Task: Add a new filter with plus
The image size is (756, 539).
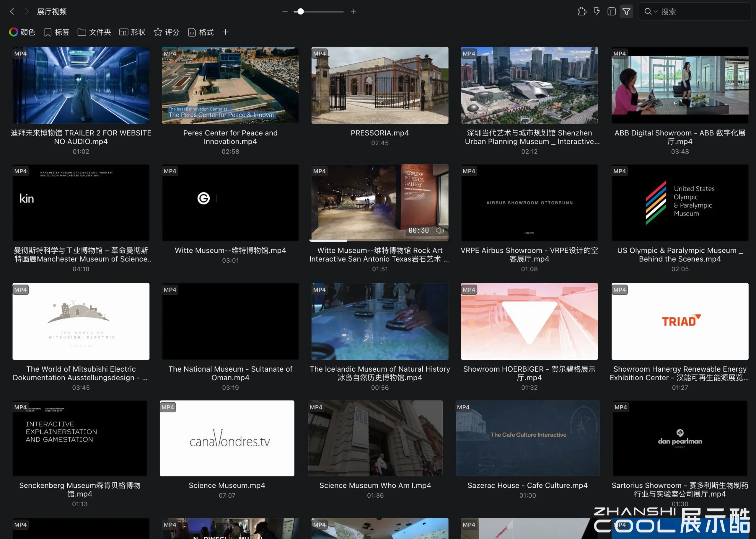Action: tap(225, 32)
